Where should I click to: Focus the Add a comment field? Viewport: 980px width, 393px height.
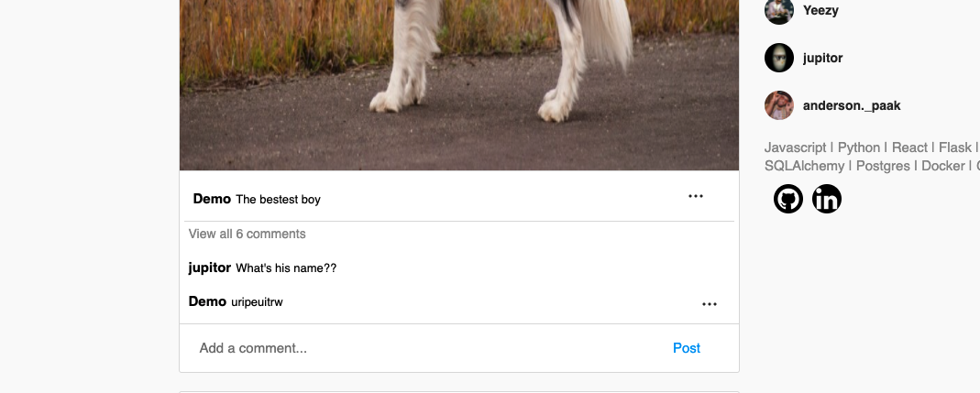[x=425, y=348]
